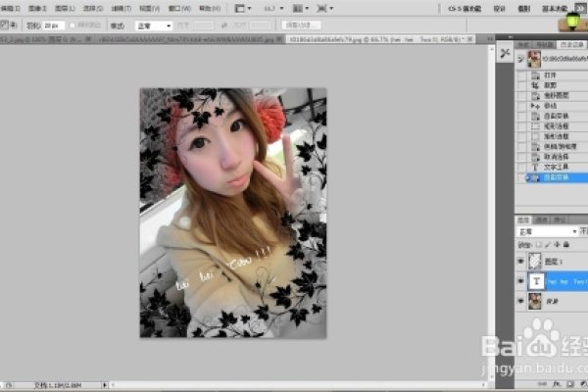Image resolution: width=588 pixels, height=392 pixels.
Task: Hide the 图层1 layer via eye icon
Action: 521,260
